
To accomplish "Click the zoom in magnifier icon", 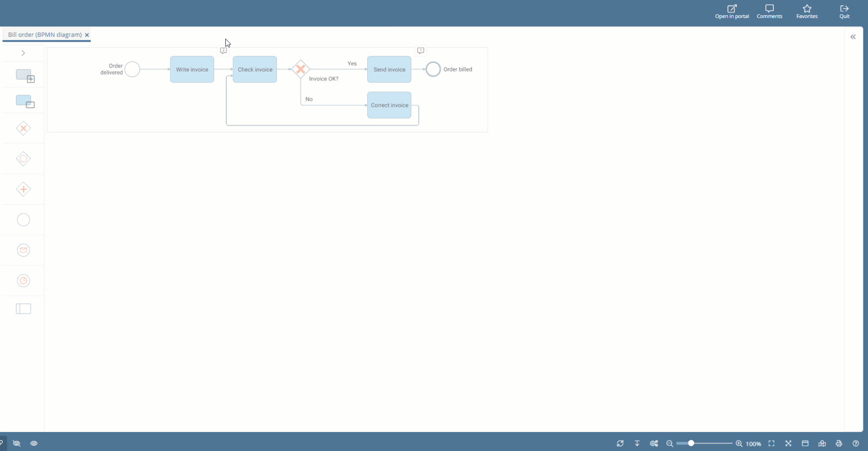I will [x=739, y=444].
